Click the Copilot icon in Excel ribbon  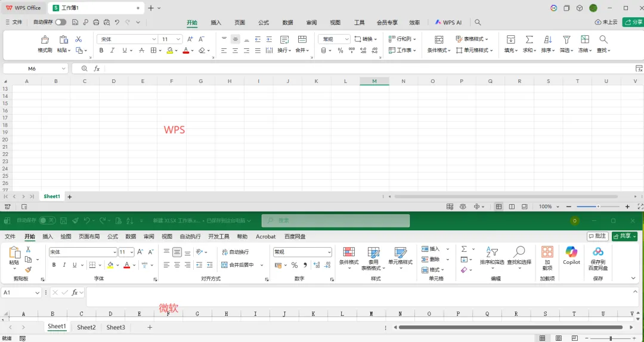(x=571, y=251)
